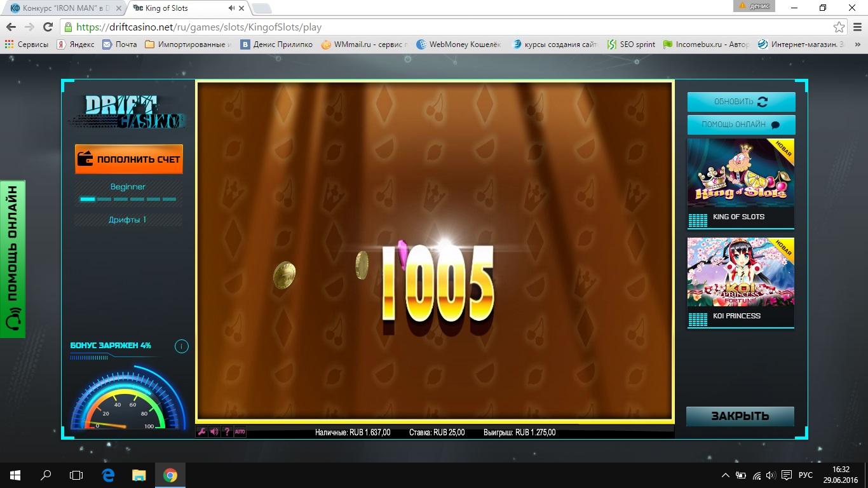Reload the current page
Screen dimensions: 868x488
point(48,27)
